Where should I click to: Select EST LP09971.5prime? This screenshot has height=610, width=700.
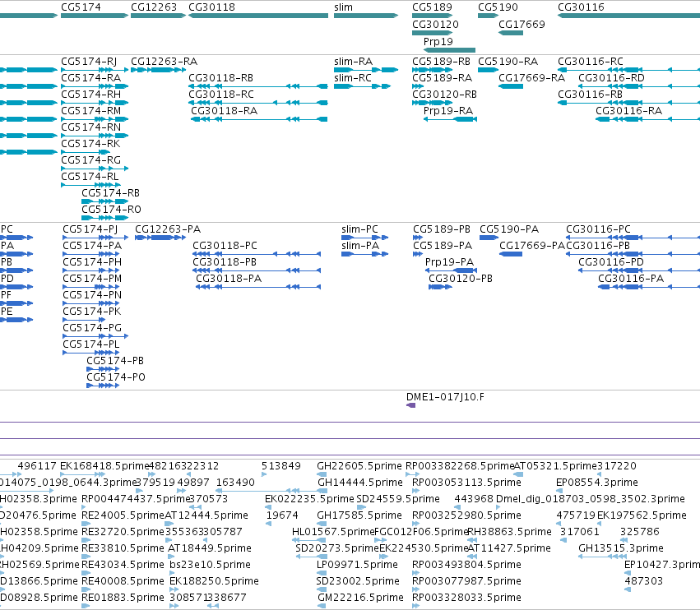tap(357, 565)
